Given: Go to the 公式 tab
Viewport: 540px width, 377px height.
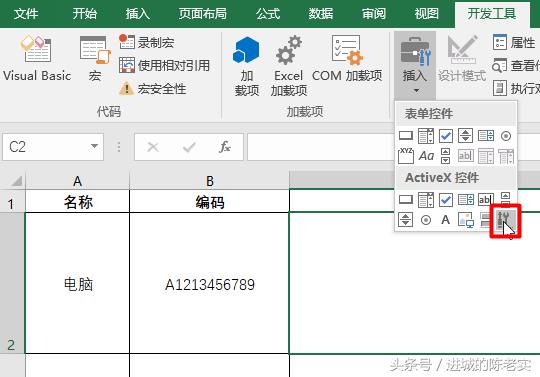Looking at the screenshot, I should [268, 14].
